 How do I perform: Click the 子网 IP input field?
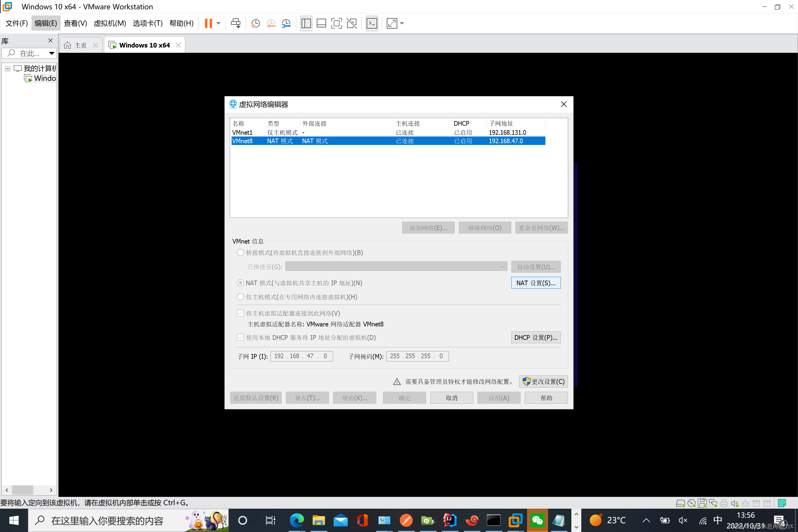click(x=302, y=356)
